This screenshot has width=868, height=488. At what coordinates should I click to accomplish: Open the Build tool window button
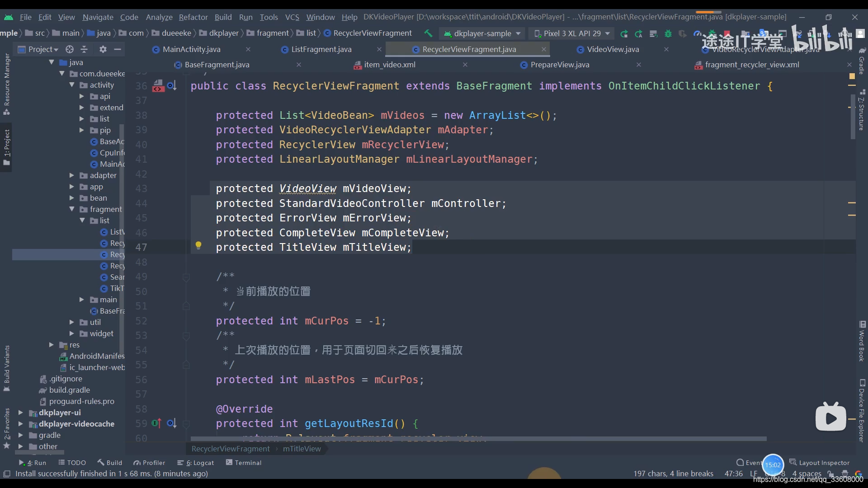pyautogui.click(x=110, y=463)
